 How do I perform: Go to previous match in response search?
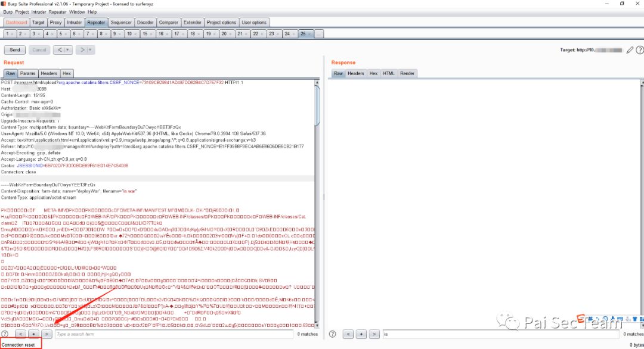point(348,334)
